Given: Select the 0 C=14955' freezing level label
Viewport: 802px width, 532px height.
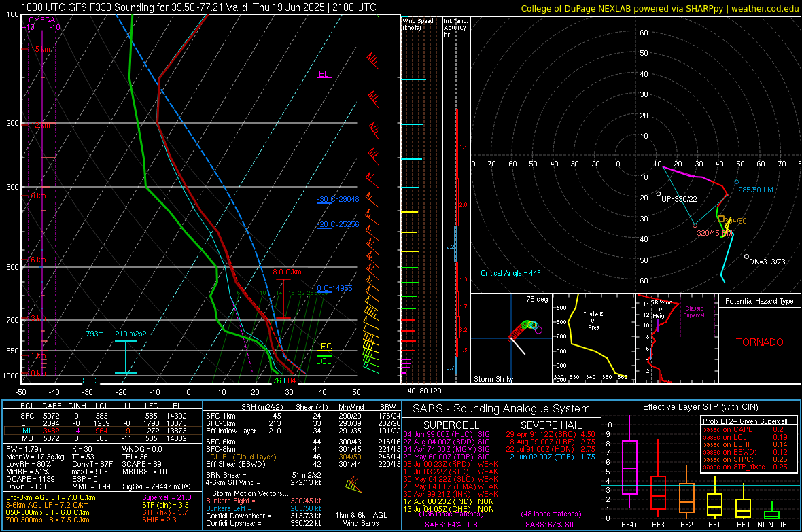Looking at the screenshot, I should pyautogui.click(x=335, y=288).
